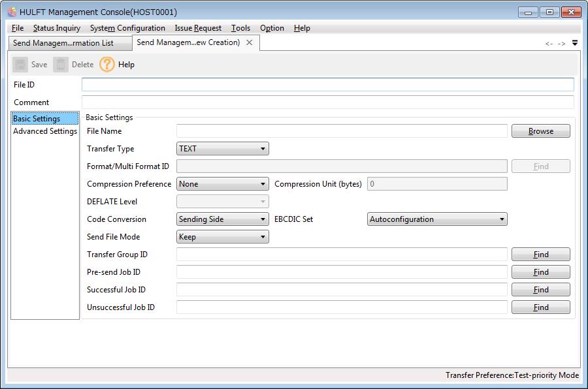This screenshot has height=389, width=588.
Task: Click the Format/Multi Format ID field
Action: (342, 166)
